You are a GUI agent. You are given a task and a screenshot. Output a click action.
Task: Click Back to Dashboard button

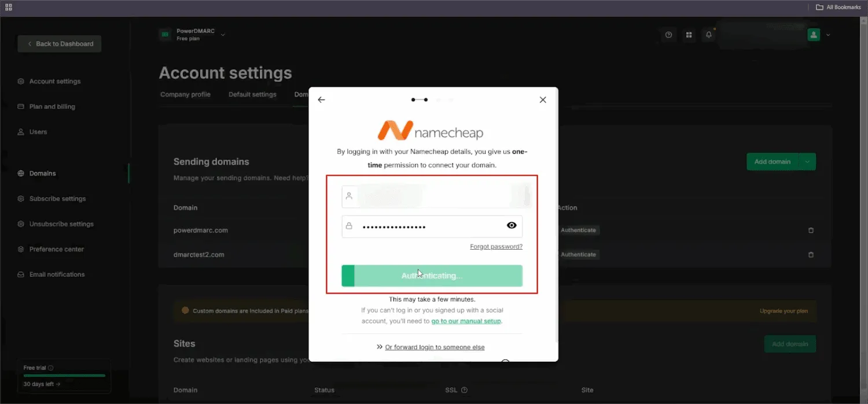(60, 44)
